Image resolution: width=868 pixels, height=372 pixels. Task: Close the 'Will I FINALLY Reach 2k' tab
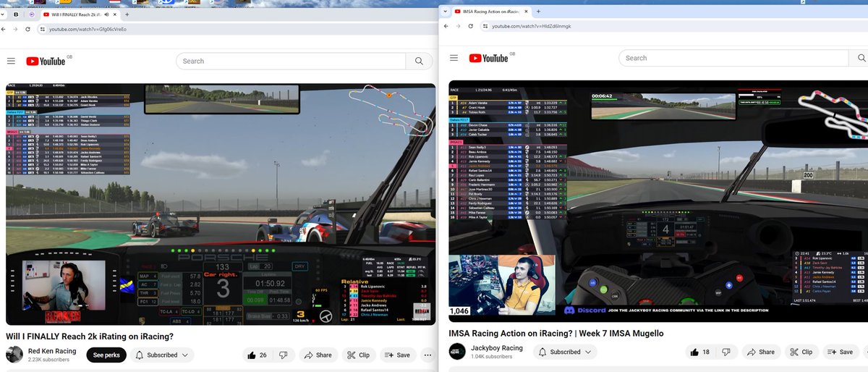tap(116, 14)
